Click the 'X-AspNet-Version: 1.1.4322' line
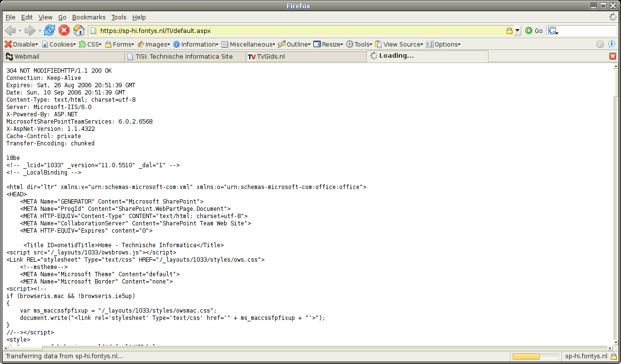Image resolution: width=621 pixels, height=364 pixels. (50, 129)
